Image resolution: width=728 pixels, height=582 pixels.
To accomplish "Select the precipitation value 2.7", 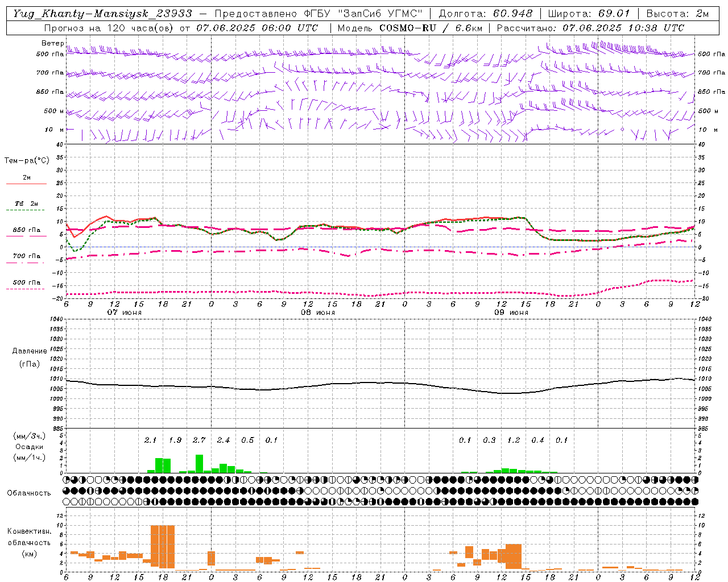I will click(x=199, y=440).
